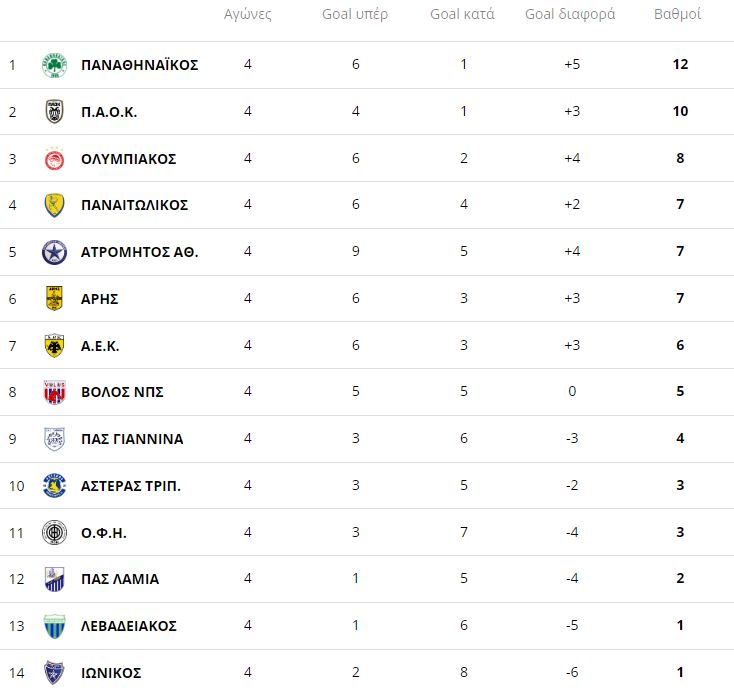Sort by the Goal κατά column header
734x694 pixels.
pos(462,15)
